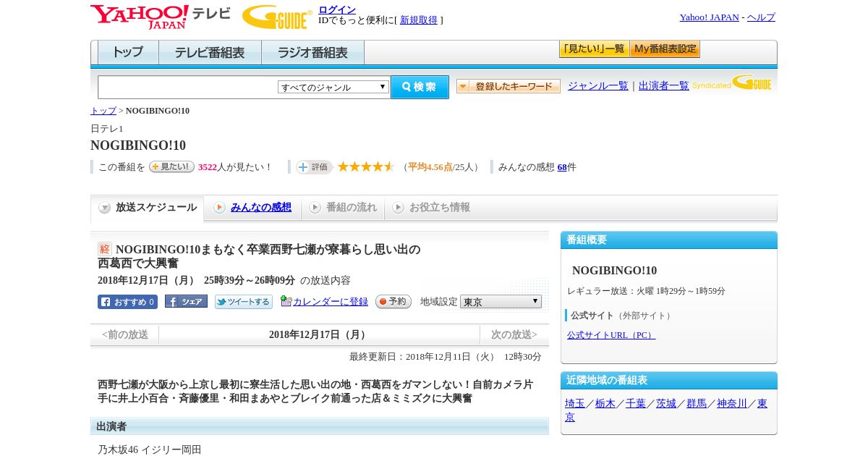Screen dimensions: 868x456
Task: Click the トップ breadcrumb link
Action: coord(103,111)
